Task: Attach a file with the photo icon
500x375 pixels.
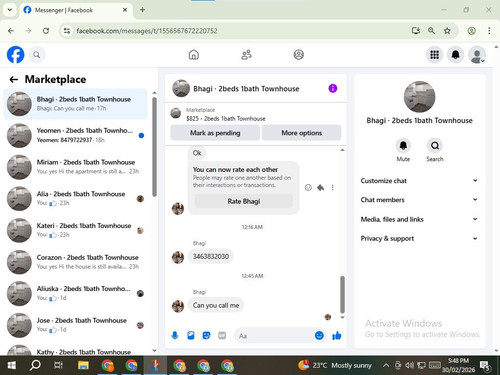Action: click(191, 335)
